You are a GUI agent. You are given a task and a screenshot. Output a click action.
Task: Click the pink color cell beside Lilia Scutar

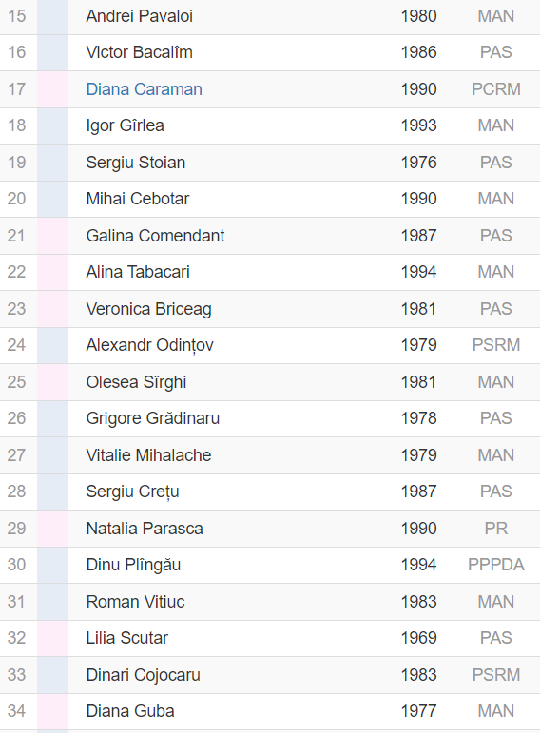52,638
